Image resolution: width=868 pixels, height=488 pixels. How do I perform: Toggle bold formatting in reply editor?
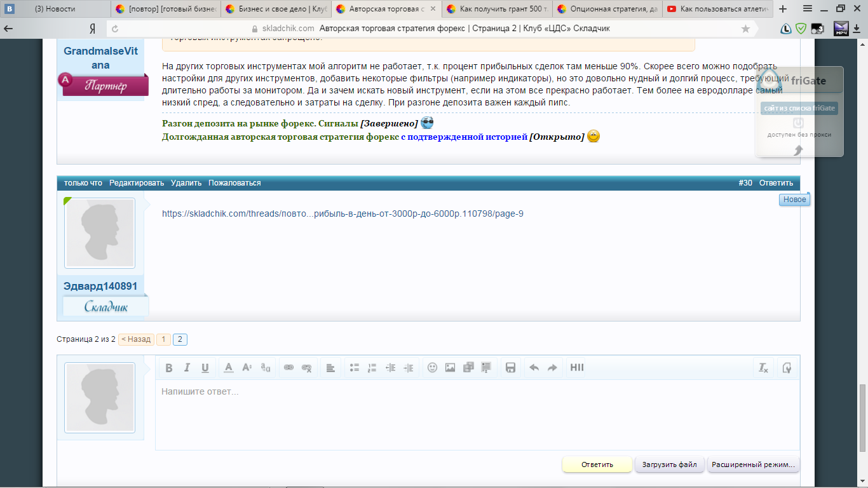coord(169,368)
